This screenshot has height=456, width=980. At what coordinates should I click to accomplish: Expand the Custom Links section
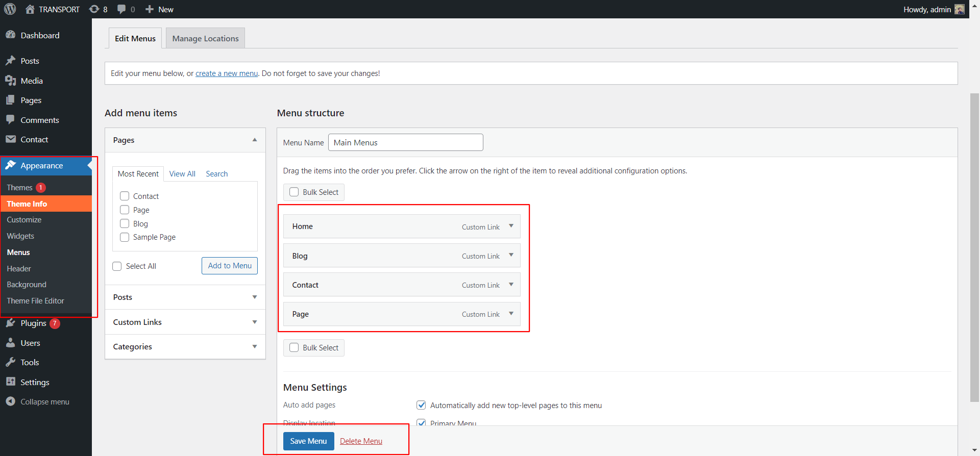[x=254, y=322]
